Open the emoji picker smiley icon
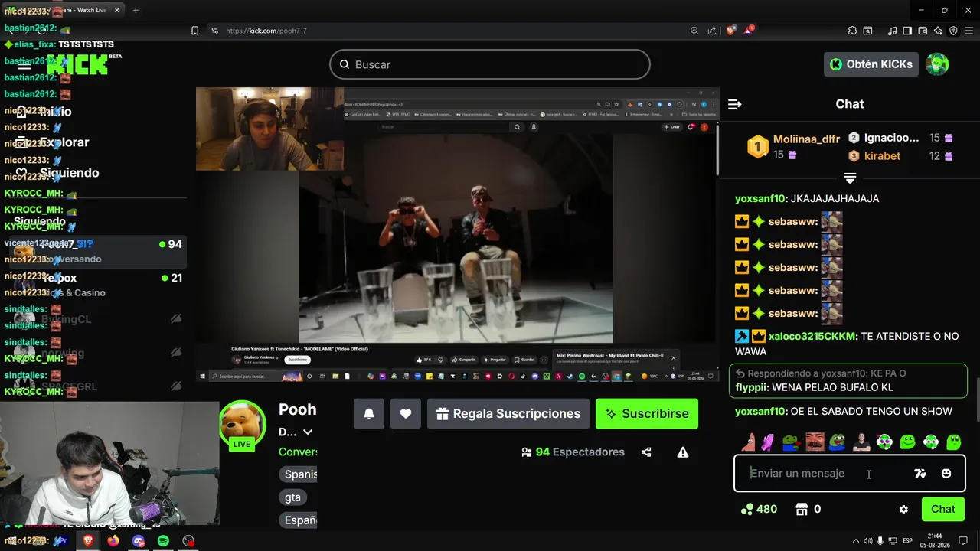980x551 pixels. (x=946, y=474)
